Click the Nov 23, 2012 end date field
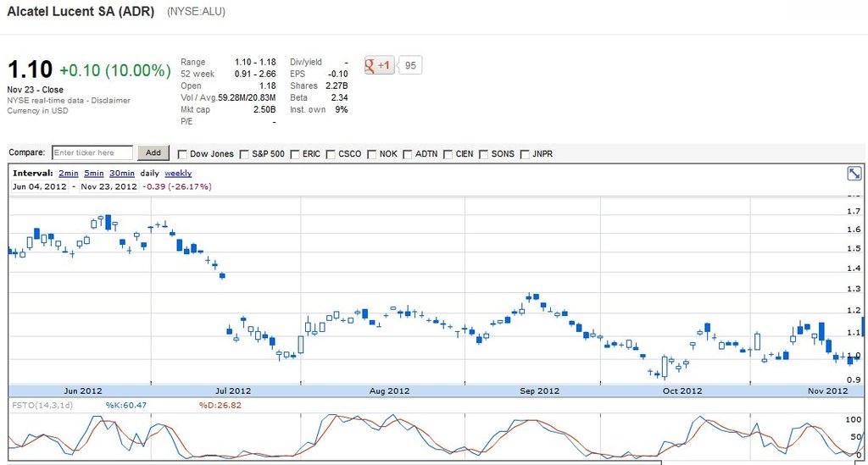The width and height of the screenshot is (868, 465). click(x=109, y=186)
